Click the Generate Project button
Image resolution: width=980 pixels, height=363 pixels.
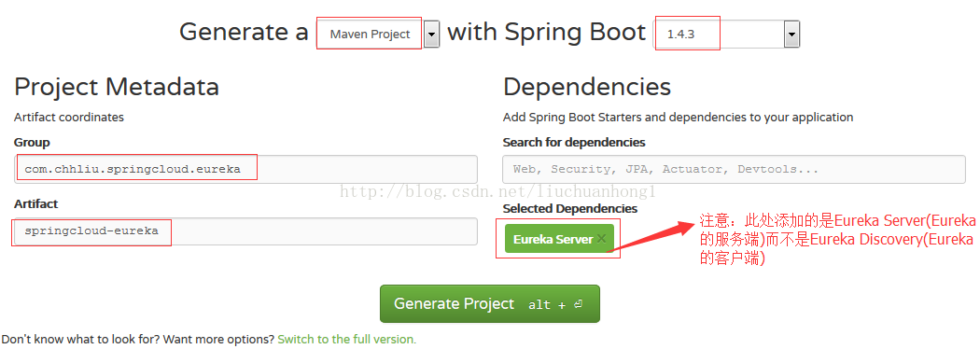pos(489,303)
